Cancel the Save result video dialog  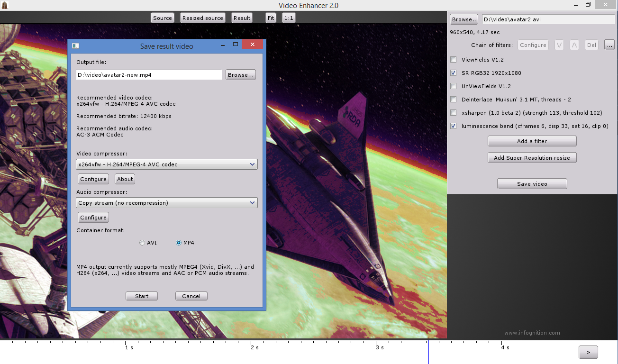[191, 296]
